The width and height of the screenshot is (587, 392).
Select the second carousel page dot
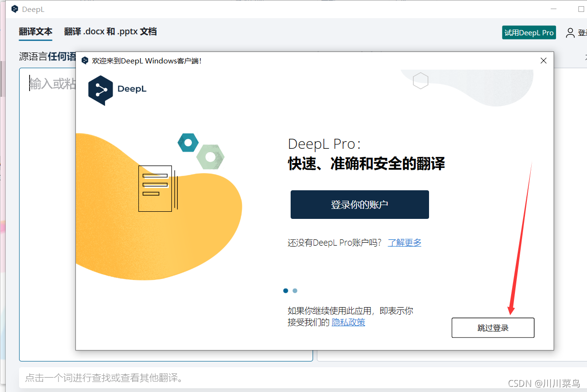coord(295,290)
